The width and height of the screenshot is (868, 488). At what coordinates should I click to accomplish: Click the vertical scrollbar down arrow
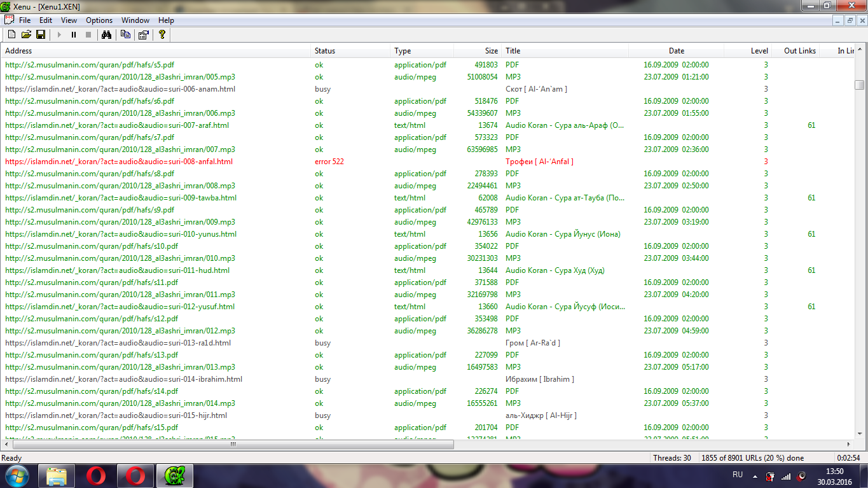pyautogui.click(x=860, y=434)
